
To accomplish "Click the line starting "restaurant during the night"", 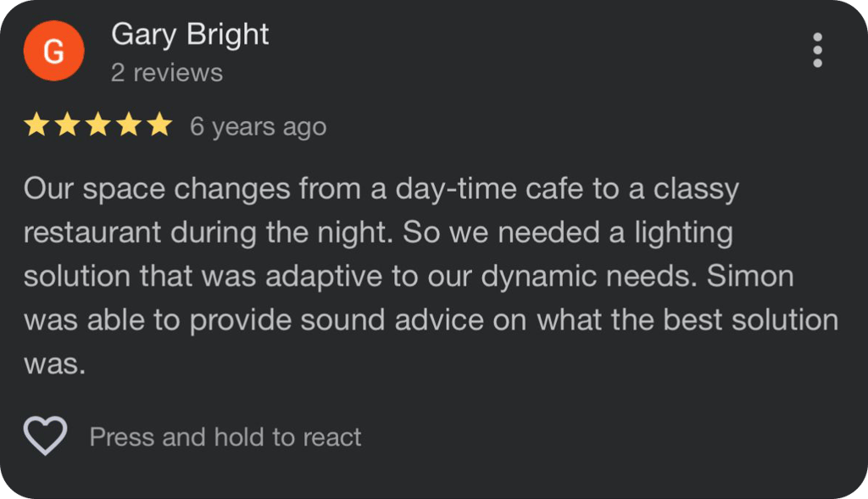I will click(x=378, y=232).
